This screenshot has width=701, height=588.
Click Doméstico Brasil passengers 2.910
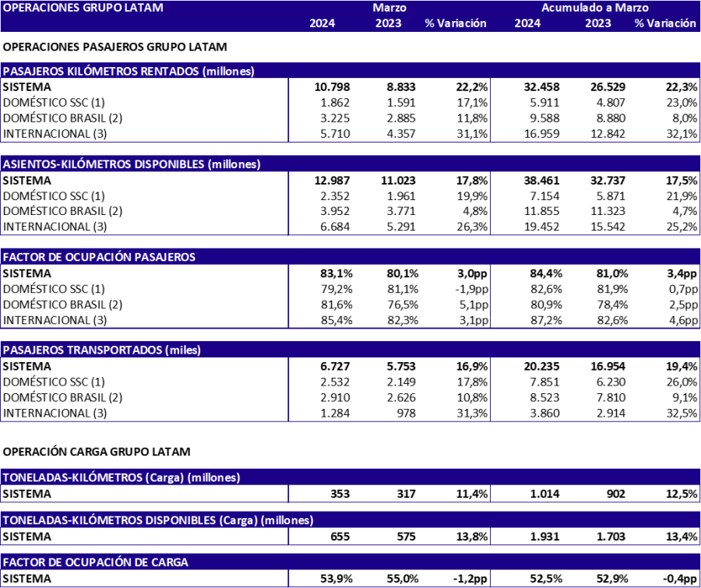(335, 397)
